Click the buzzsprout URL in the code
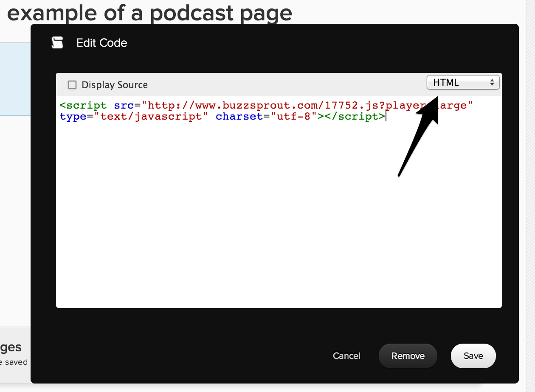 (272, 105)
